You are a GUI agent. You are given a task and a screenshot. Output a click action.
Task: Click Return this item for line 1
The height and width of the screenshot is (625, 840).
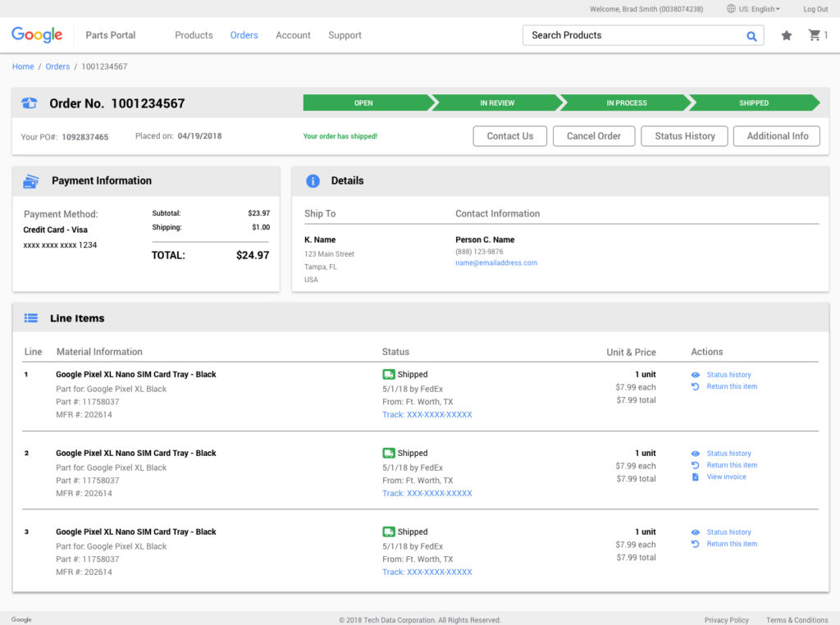pos(732,386)
